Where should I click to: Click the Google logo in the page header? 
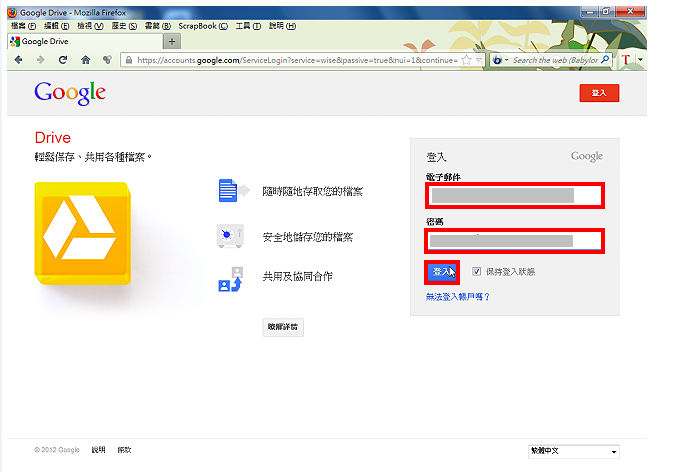pyautogui.click(x=70, y=93)
